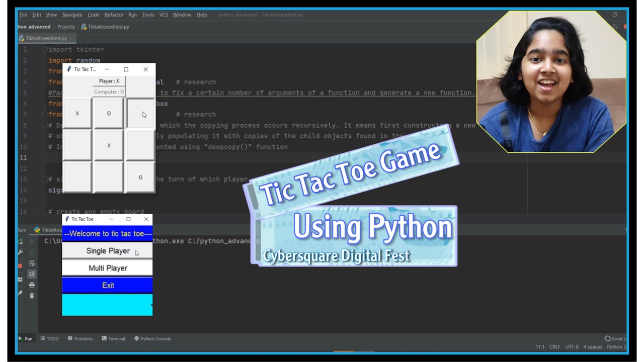Click the center cell marked X
The height and width of the screenshot is (362, 644).
(109, 145)
